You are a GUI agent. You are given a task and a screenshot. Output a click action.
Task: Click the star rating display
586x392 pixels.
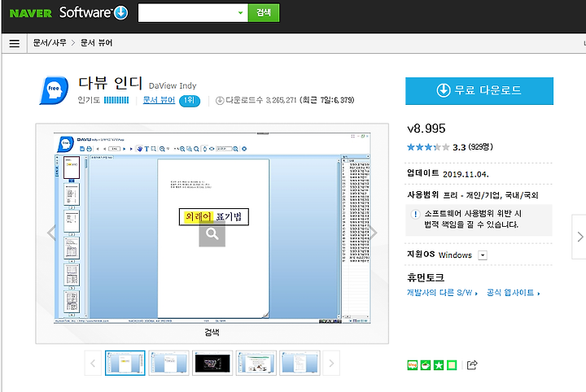pos(428,147)
